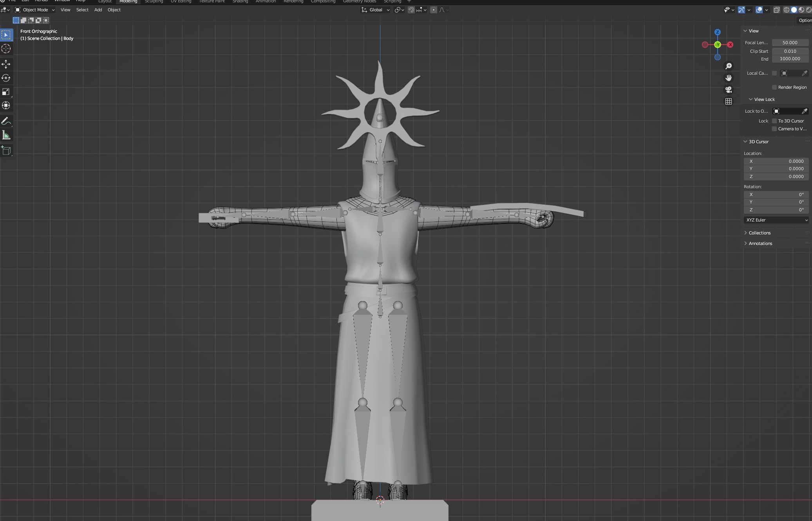Click the Focal Length value field
This screenshot has width=812, height=521.
pyautogui.click(x=790, y=43)
